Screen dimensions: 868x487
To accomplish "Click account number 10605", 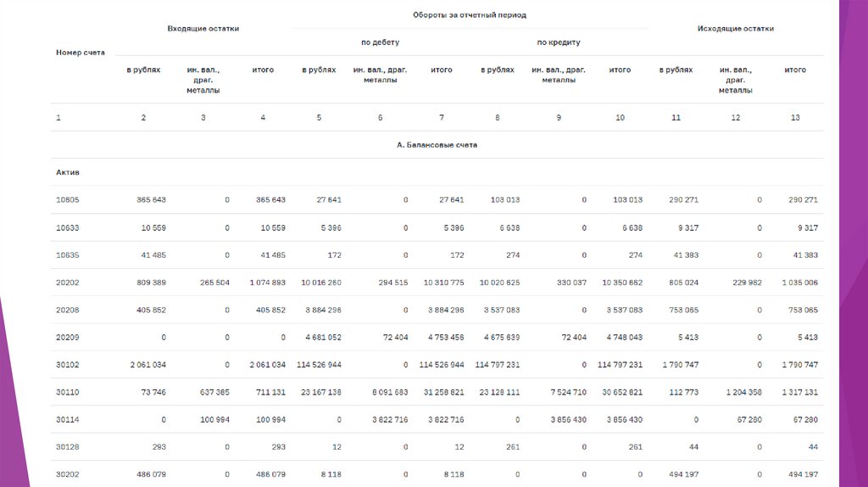I will coord(68,199).
